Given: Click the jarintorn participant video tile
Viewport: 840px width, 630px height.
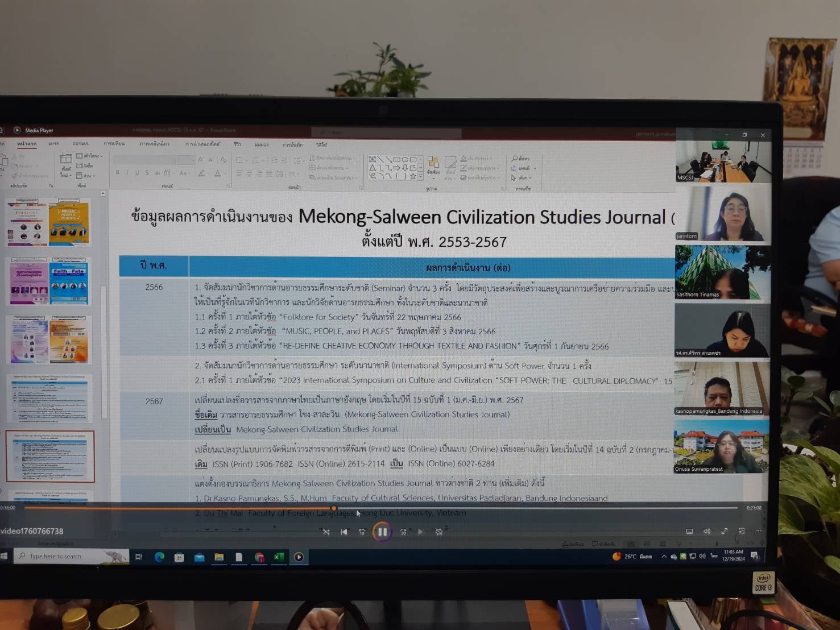Looking at the screenshot, I should tap(723, 213).
